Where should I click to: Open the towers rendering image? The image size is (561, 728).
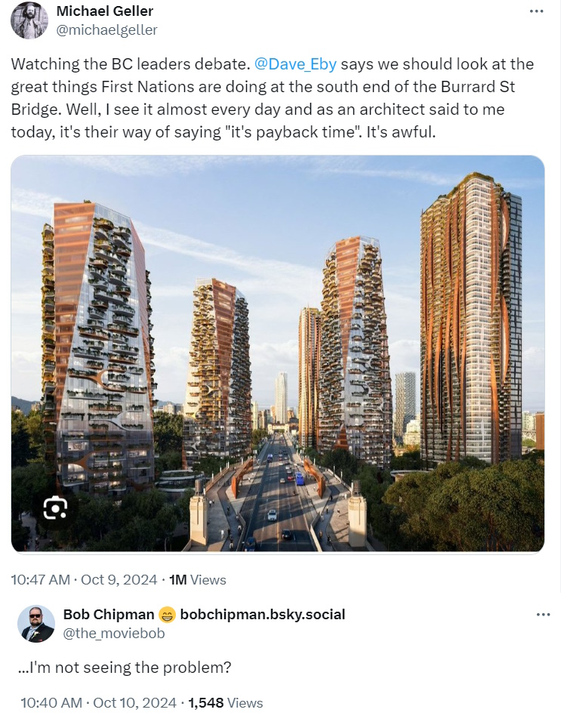click(x=278, y=353)
